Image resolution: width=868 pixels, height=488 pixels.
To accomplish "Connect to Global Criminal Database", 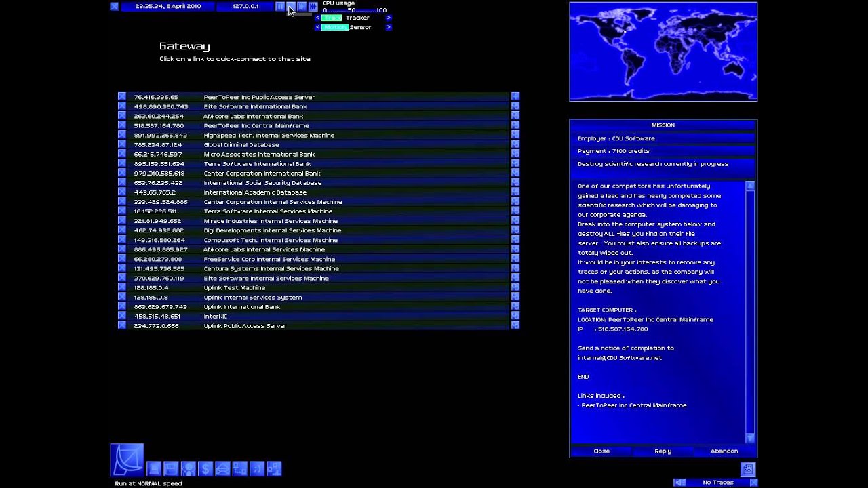I will 317,144.
